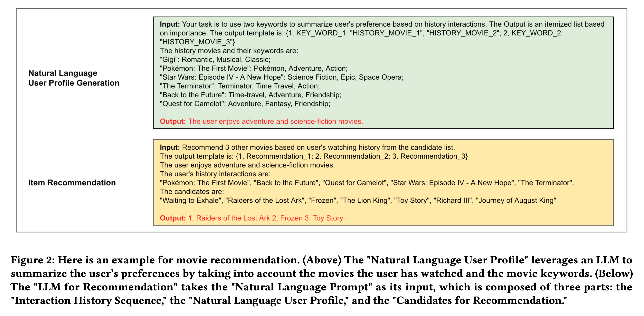
Task: Click the Star Wars keywords line in green box
Action: pyautogui.click(x=281, y=77)
